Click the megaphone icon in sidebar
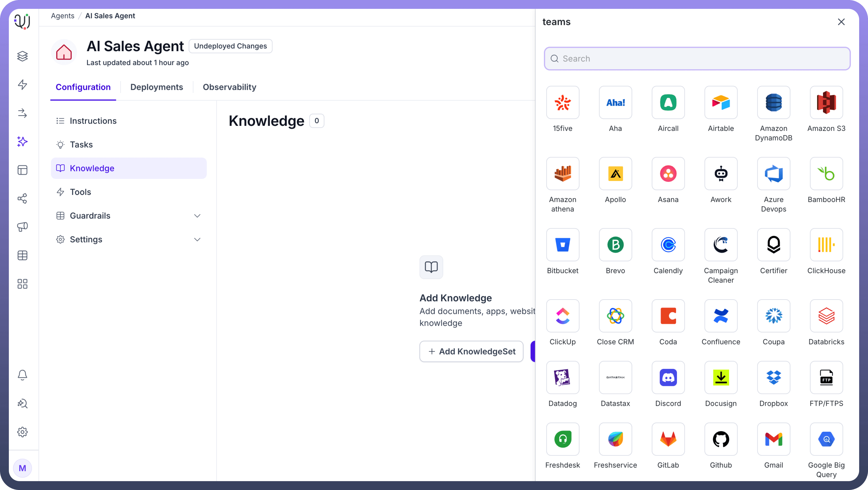The height and width of the screenshot is (490, 868). point(22,226)
